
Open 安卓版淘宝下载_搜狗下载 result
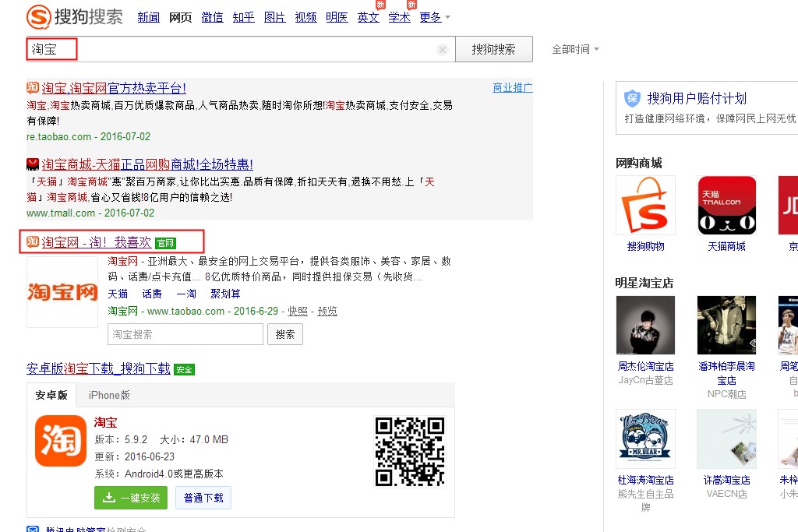[98, 368]
